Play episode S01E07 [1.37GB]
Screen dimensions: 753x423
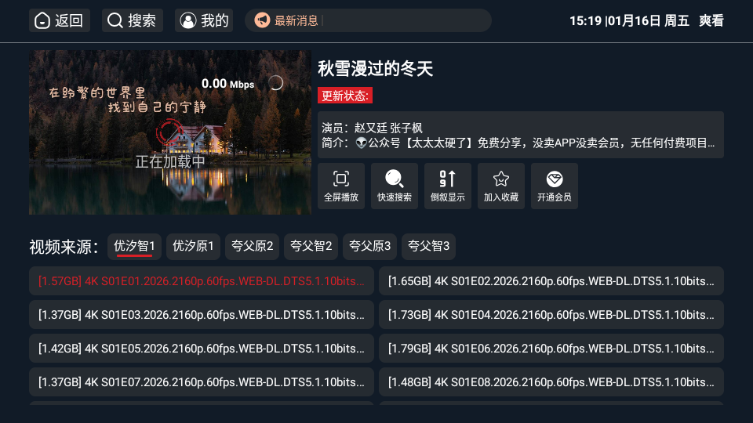pyautogui.click(x=201, y=382)
